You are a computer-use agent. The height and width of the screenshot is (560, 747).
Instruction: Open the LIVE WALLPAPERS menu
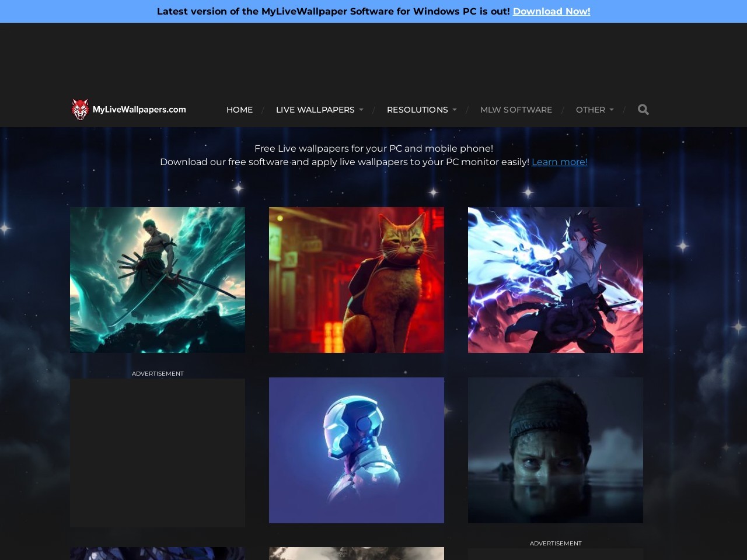(315, 110)
